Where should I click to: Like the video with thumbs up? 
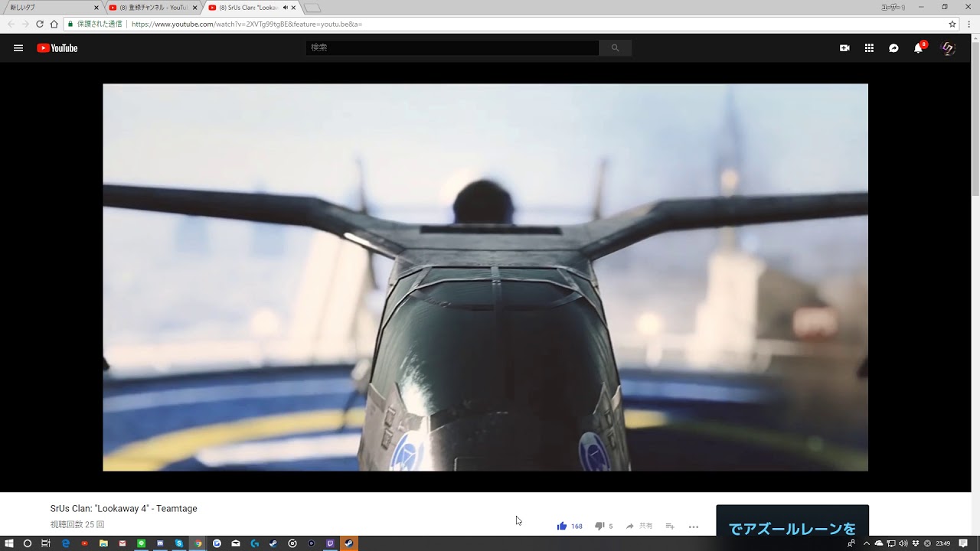pos(562,526)
